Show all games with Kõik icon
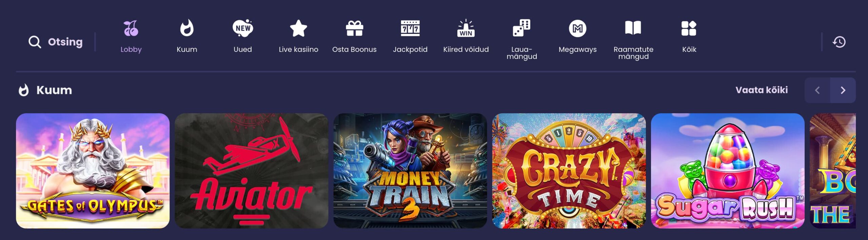 [x=689, y=28]
